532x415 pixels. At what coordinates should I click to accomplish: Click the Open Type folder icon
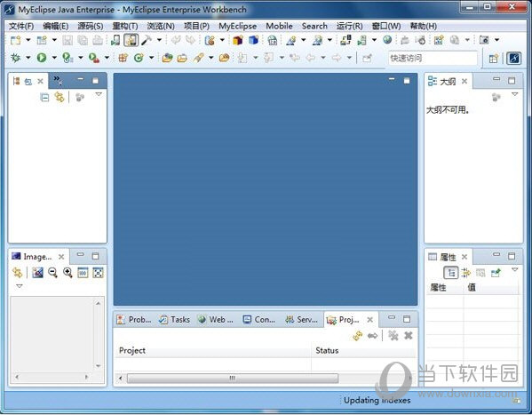tap(167, 58)
